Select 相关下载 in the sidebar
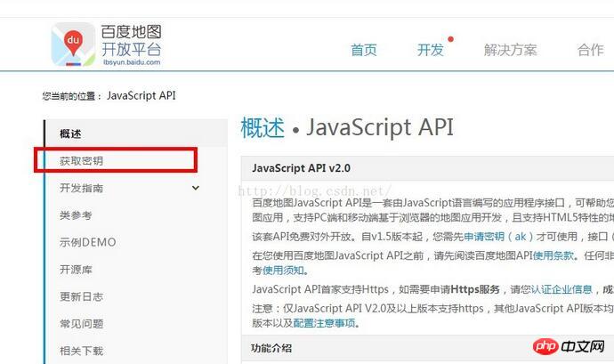Image resolution: width=614 pixels, height=364 pixels. click(x=82, y=351)
